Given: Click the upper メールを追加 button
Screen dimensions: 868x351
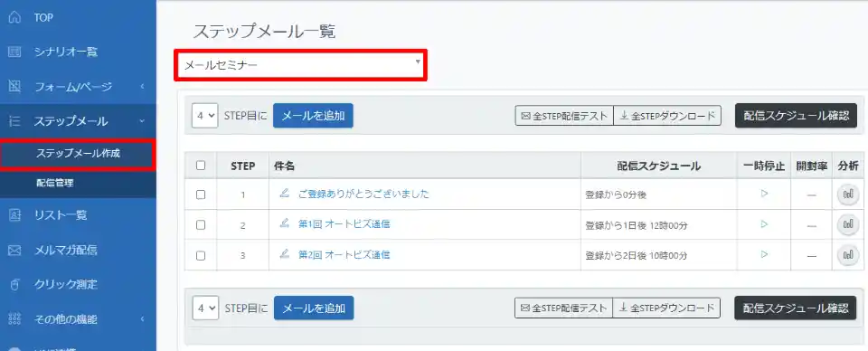Looking at the screenshot, I should pos(313,116).
